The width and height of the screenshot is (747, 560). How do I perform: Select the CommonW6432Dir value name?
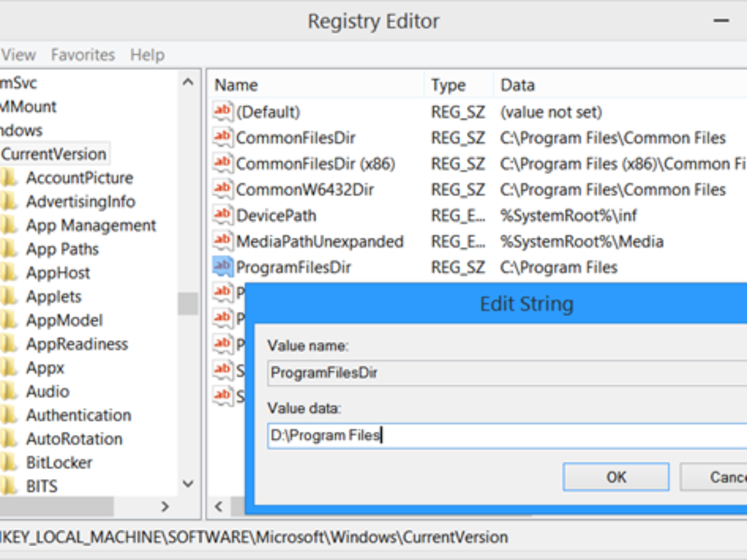(x=305, y=189)
